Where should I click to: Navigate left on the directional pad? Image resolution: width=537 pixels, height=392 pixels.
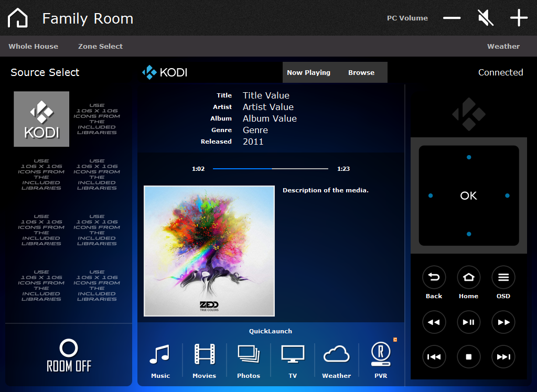pyautogui.click(x=431, y=195)
